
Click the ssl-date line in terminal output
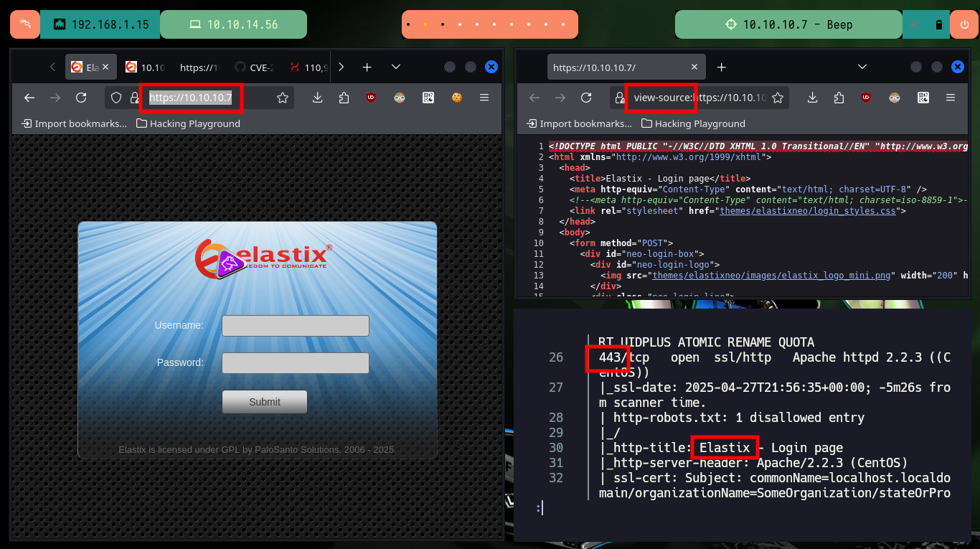point(775,395)
